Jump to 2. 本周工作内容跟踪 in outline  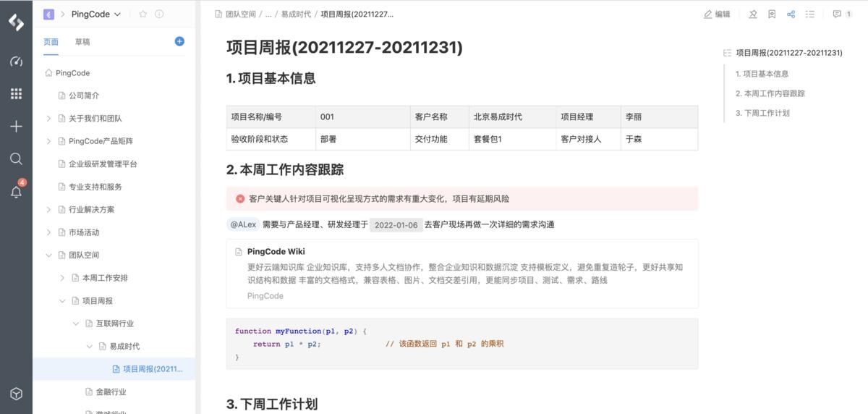(x=770, y=93)
